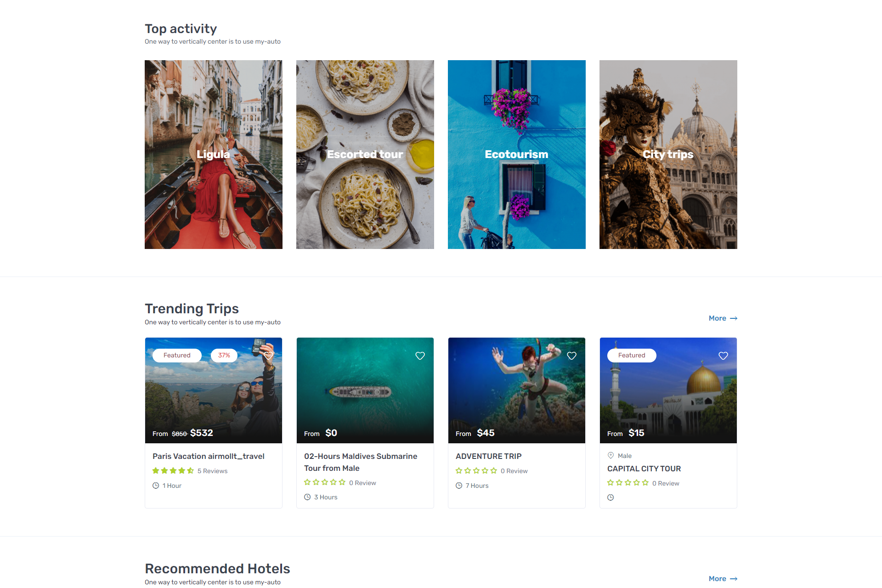Viewport: 882px width, 588px height.
Task: Click heart icon on CAPITAL CITY TOUR
Action: tap(723, 356)
